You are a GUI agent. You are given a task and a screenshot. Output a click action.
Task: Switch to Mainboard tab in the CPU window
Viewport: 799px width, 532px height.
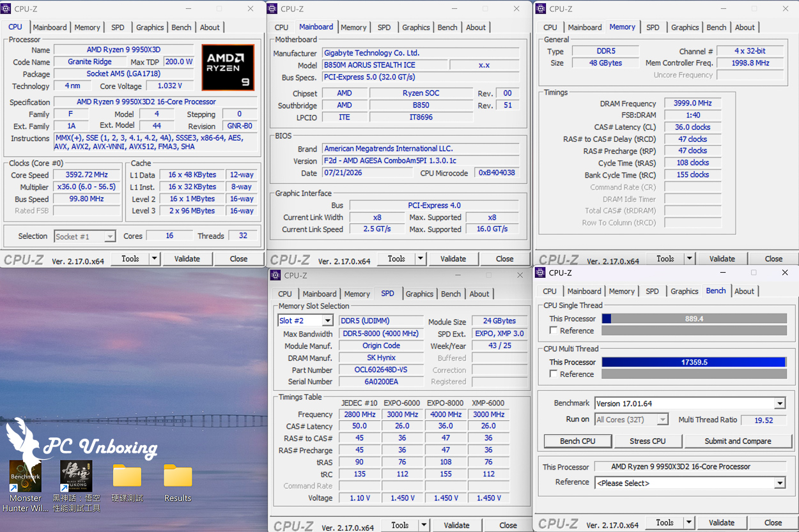(x=50, y=27)
